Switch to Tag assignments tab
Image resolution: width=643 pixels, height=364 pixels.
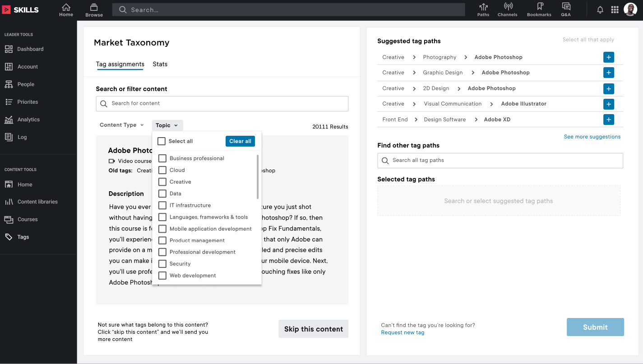(120, 64)
